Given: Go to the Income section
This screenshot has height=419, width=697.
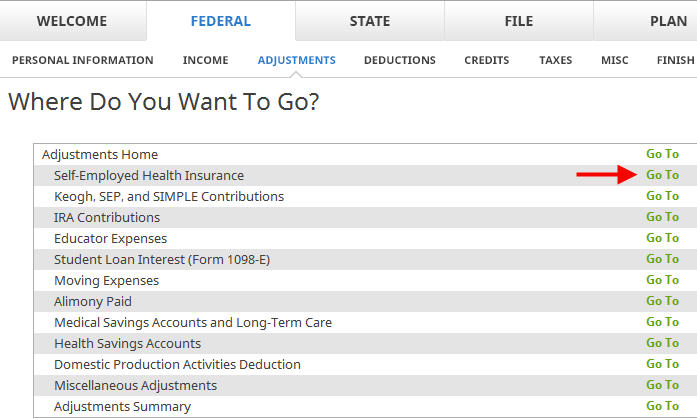Looking at the screenshot, I should (x=205, y=60).
